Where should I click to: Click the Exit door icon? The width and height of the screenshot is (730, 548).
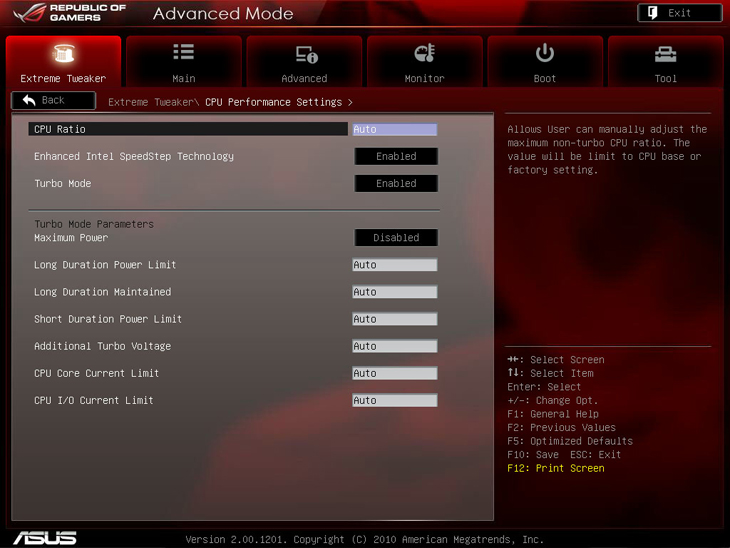click(653, 13)
